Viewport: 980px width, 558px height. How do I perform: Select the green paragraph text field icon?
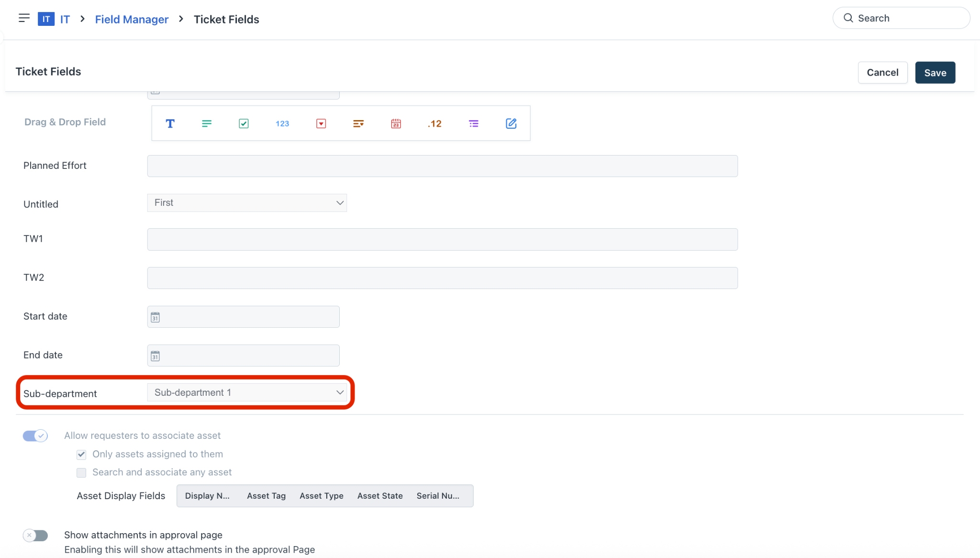206,123
